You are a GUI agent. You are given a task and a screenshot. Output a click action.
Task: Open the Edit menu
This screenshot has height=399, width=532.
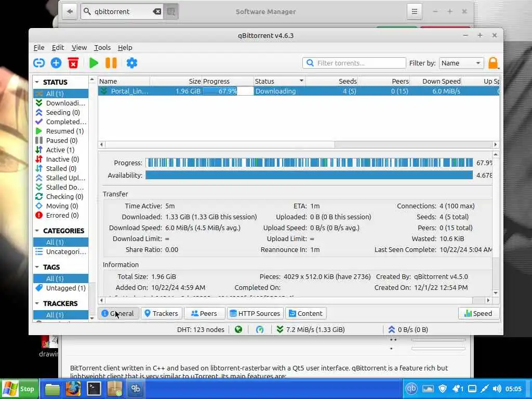tap(58, 47)
